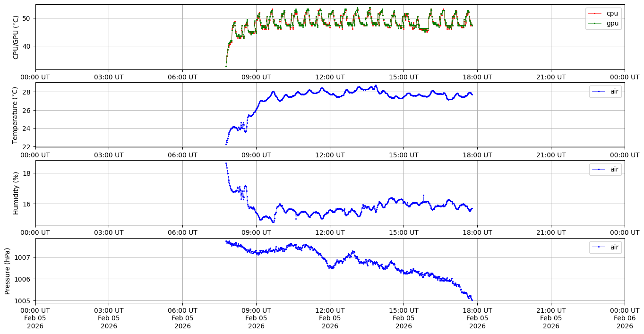
Task: Click the cpu entry in the top legend
Action: (x=612, y=13)
